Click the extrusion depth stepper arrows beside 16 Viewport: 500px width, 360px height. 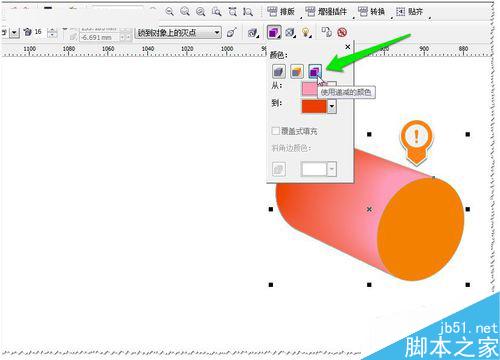(x=52, y=33)
